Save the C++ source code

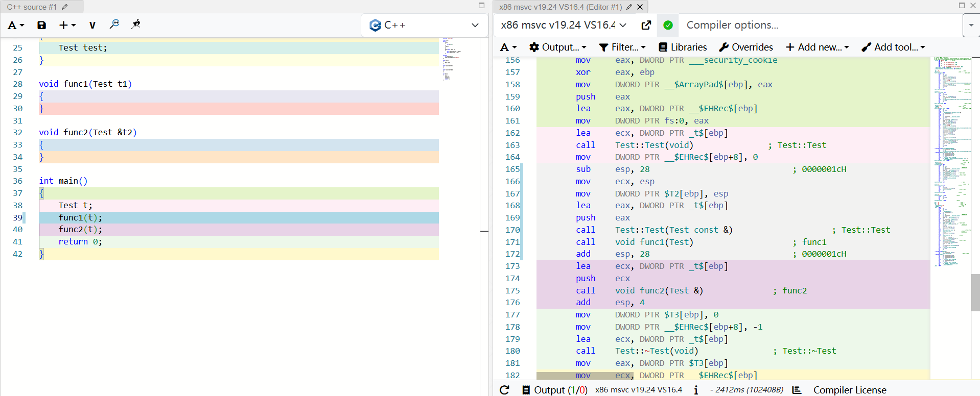click(x=42, y=25)
